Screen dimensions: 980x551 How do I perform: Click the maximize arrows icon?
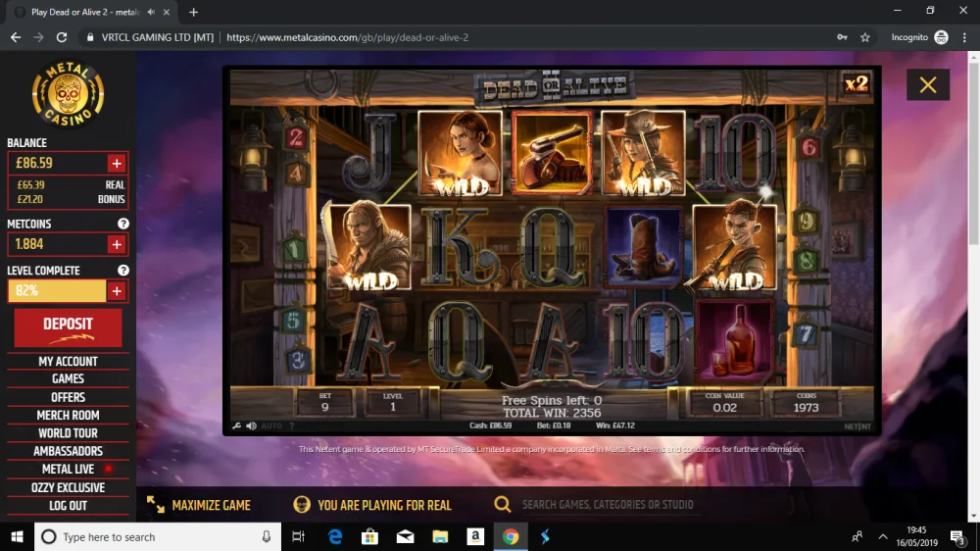click(156, 505)
